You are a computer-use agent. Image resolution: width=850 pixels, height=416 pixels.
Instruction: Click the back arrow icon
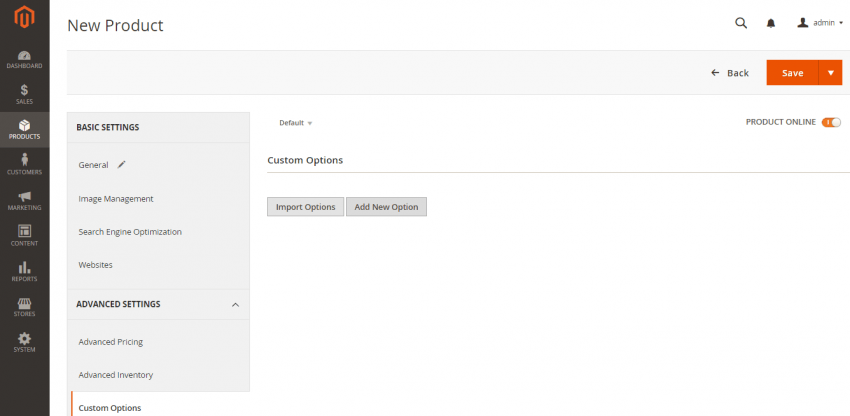(715, 73)
